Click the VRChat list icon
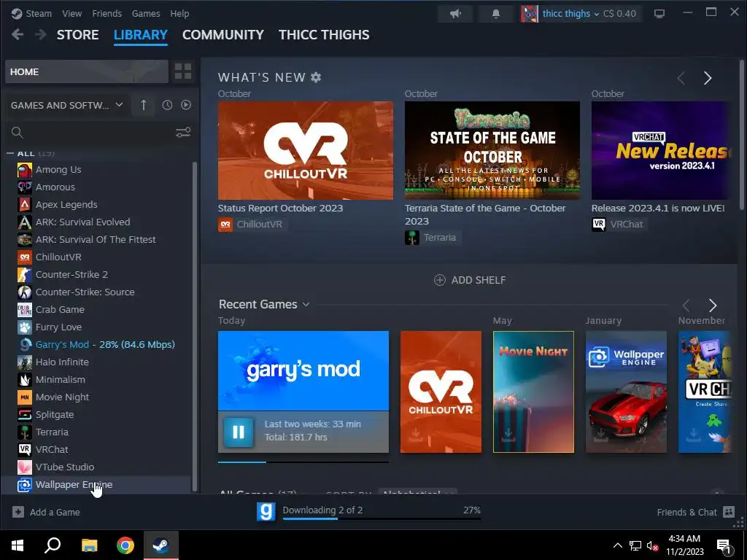 (25, 449)
